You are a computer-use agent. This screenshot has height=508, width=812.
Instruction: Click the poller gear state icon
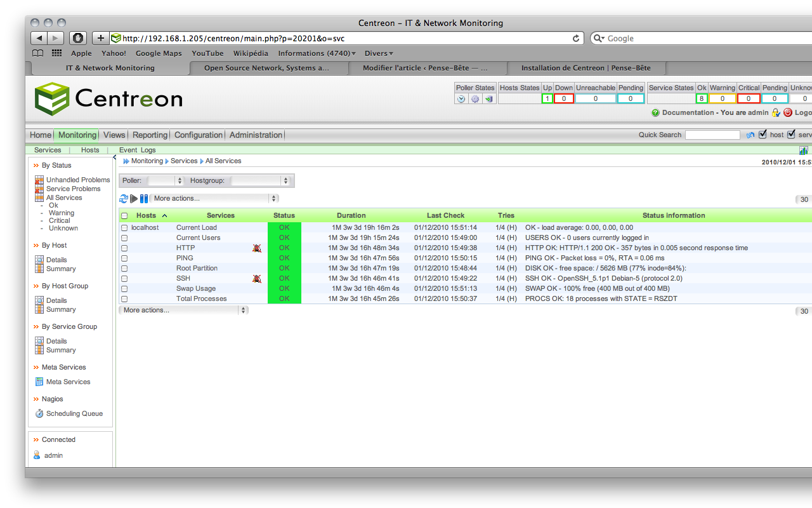(475, 99)
